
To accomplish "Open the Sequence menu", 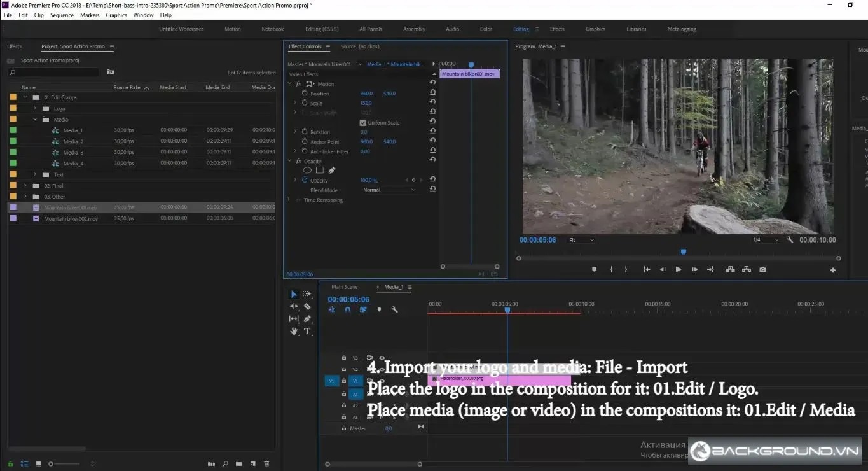I will (62, 15).
